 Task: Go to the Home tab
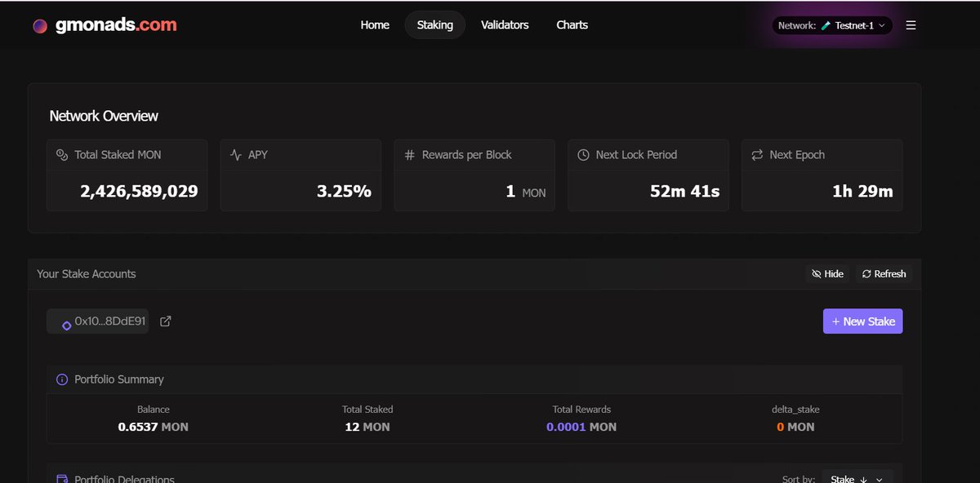pos(375,25)
